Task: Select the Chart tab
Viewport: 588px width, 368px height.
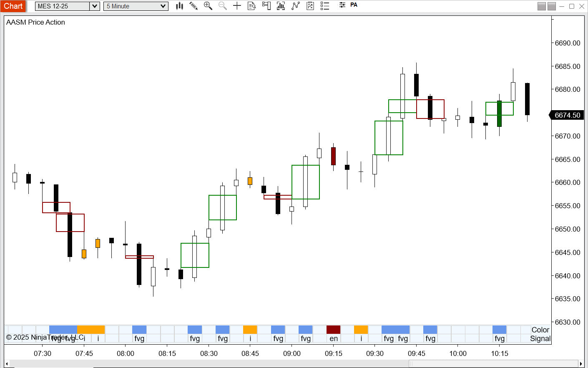Action: pos(13,6)
